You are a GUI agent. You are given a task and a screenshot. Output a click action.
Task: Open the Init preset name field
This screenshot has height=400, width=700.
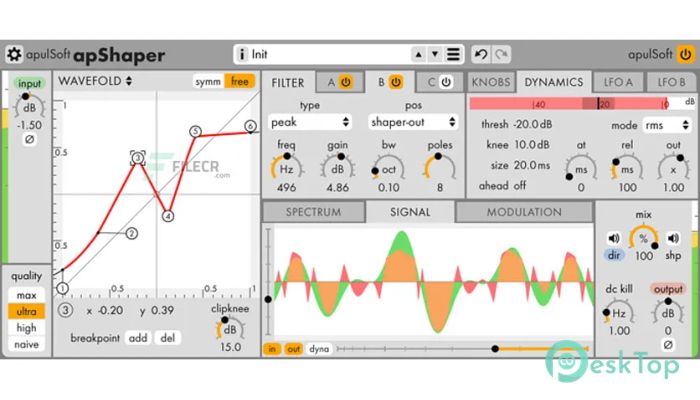(329, 54)
